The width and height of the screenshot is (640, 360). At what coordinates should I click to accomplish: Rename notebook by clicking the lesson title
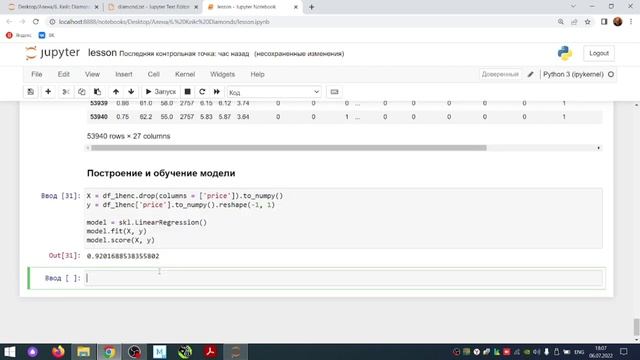[102, 53]
